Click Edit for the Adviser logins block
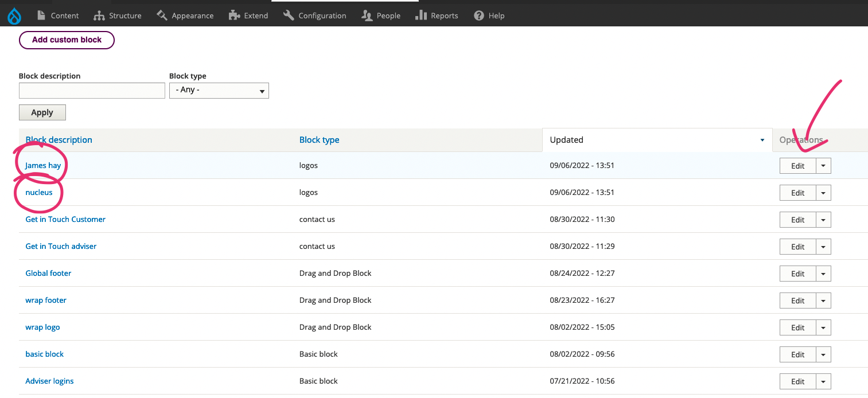Image resolution: width=868 pixels, height=398 pixels. [x=798, y=381]
